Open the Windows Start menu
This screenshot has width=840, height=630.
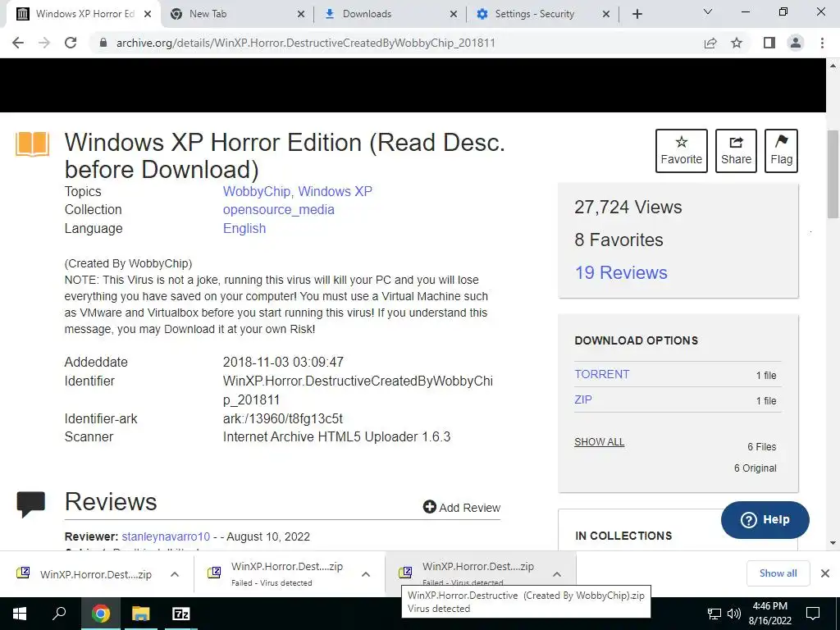(x=20, y=614)
